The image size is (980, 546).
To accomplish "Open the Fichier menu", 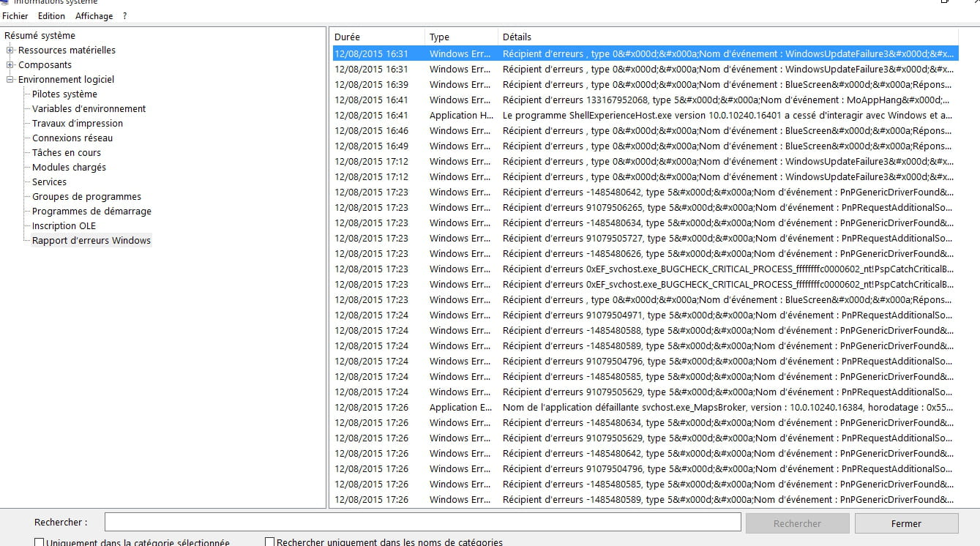I will pyautogui.click(x=15, y=15).
